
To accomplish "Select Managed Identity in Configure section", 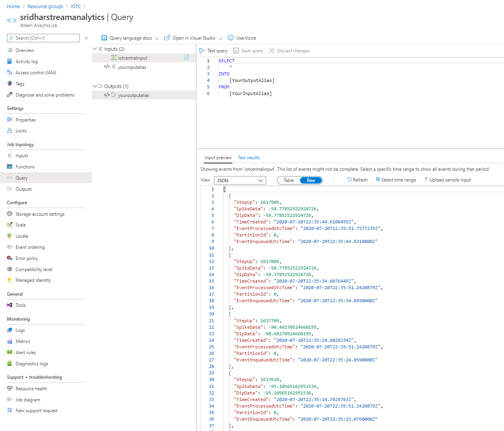I will (33, 280).
